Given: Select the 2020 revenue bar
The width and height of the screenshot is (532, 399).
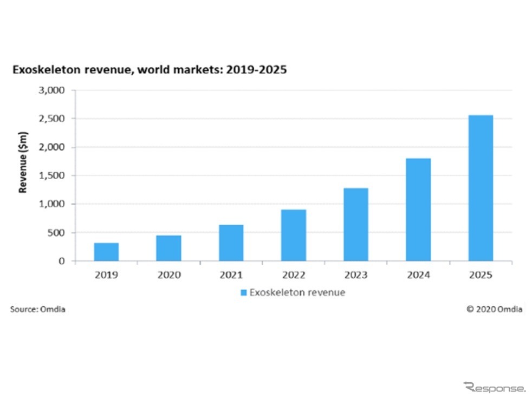Looking at the screenshot, I should coord(169,248).
